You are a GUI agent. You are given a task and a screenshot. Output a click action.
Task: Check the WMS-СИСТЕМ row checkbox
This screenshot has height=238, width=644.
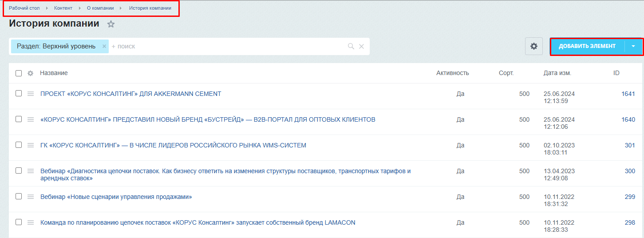(19, 145)
